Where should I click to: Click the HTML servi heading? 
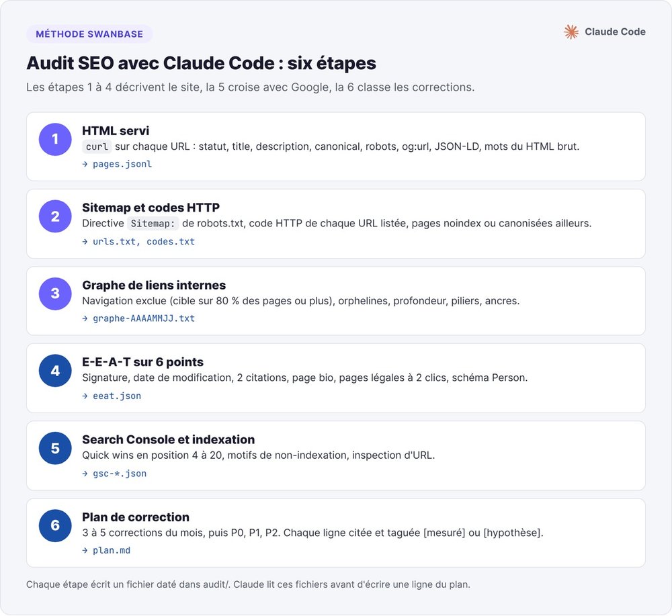click(x=116, y=130)
